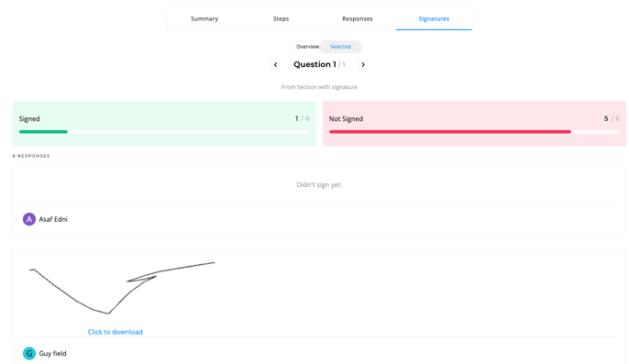Click Asaf Edni's purple avatar icon

click(29, 219)
